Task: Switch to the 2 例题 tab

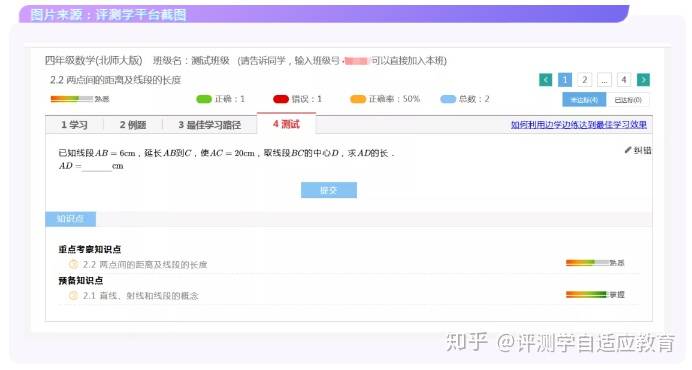Action: tap(133, 125)
